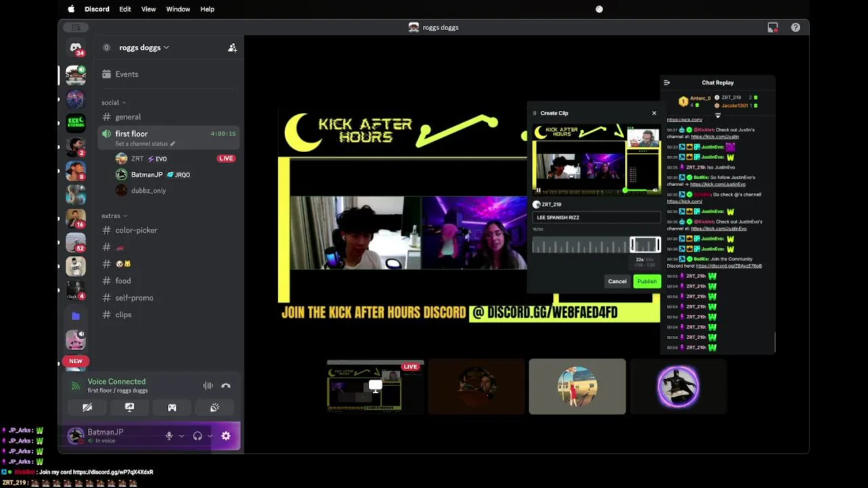Screen dimensions: 868x488
Task: Open noise suppression waveform icon
Action: (208, 386)
